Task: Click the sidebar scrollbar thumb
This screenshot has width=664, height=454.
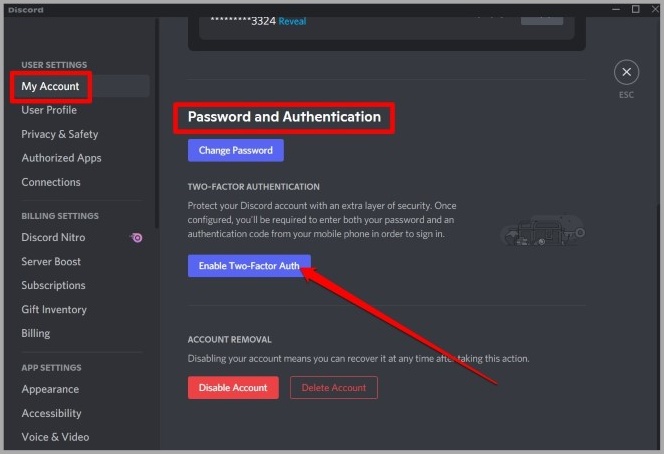Action: (x=157, y=123)
